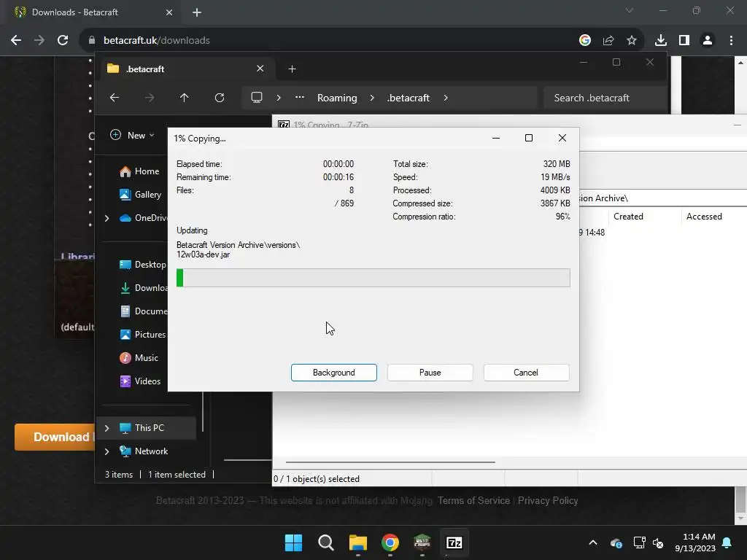Screen dimensions: 747x560
Task: Go back in File Explorer
Action: [x=115, y=98]
